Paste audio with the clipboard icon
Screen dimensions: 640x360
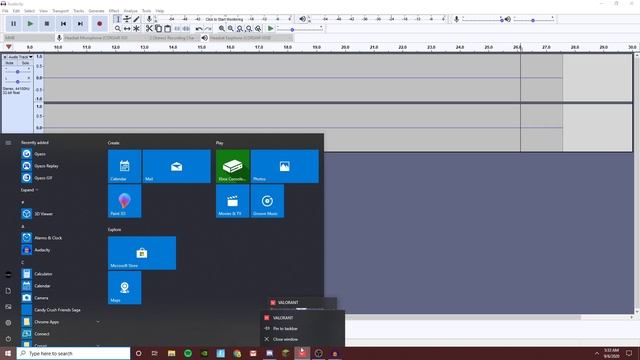coord(167,29)
